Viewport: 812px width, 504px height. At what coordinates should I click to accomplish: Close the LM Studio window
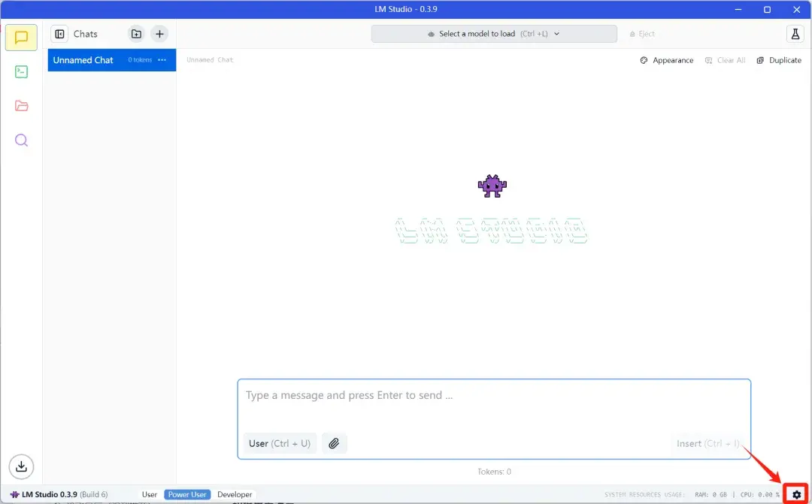[x=797, y=9]
